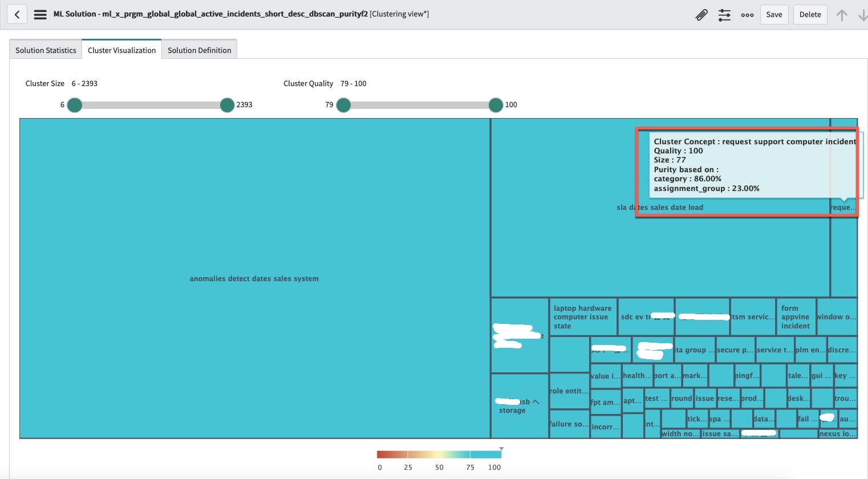Open the filter settings sliders icon

[724, 15]
